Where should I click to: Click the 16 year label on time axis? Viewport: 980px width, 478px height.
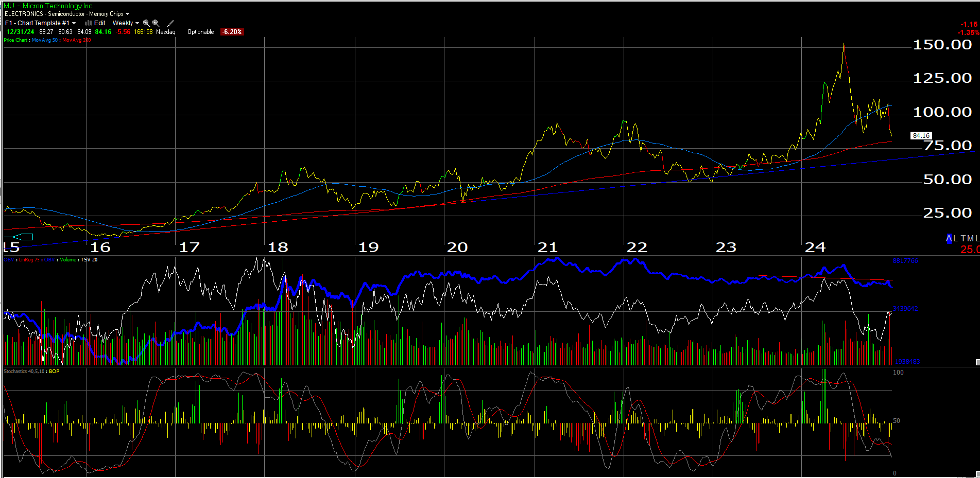(100, 247)
